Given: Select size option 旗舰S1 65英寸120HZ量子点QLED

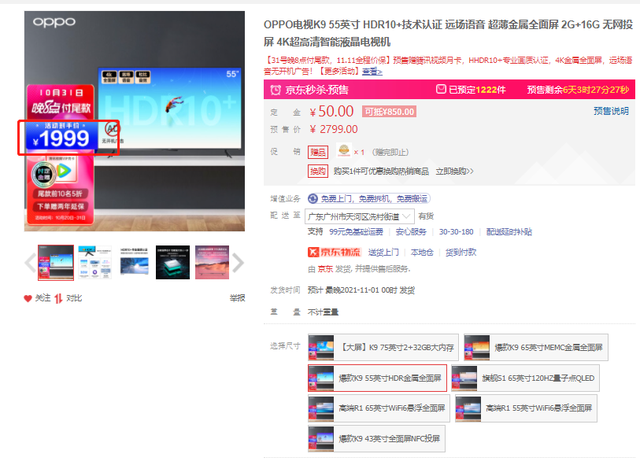Looking at the screenshot, I should coord(525,378).
